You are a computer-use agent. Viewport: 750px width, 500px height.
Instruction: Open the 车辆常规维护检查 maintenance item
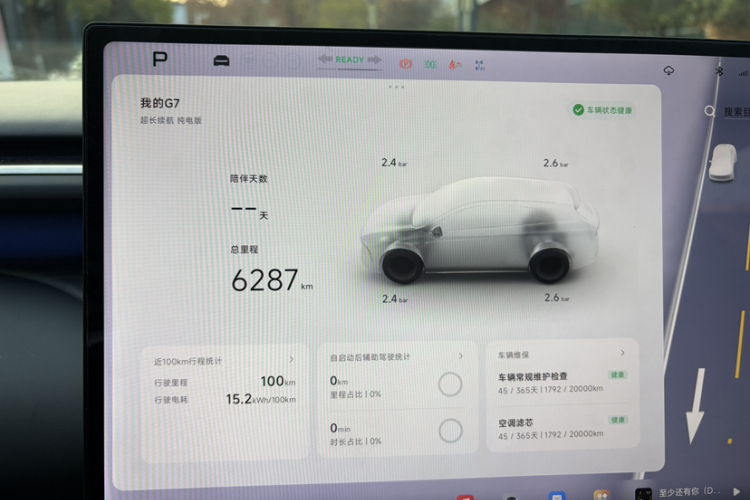pyautogui.click(x=562, y=382)
